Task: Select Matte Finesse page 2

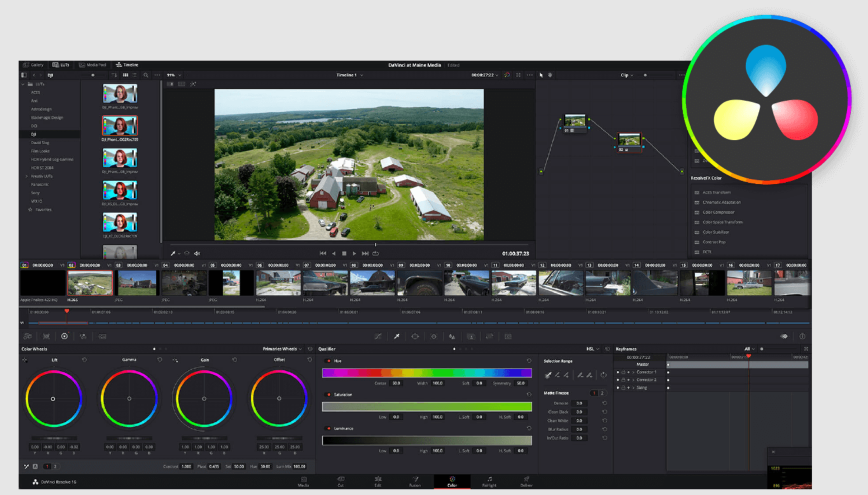Action: (602, 393)
